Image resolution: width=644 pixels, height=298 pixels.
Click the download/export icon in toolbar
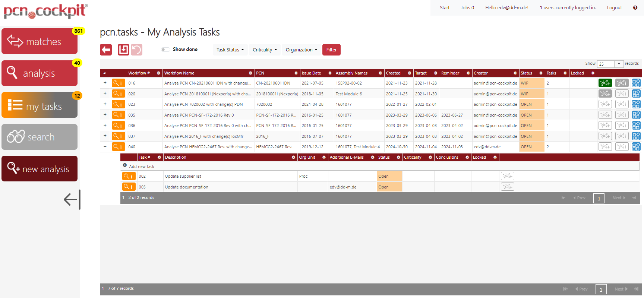click(x=123, y=50)
